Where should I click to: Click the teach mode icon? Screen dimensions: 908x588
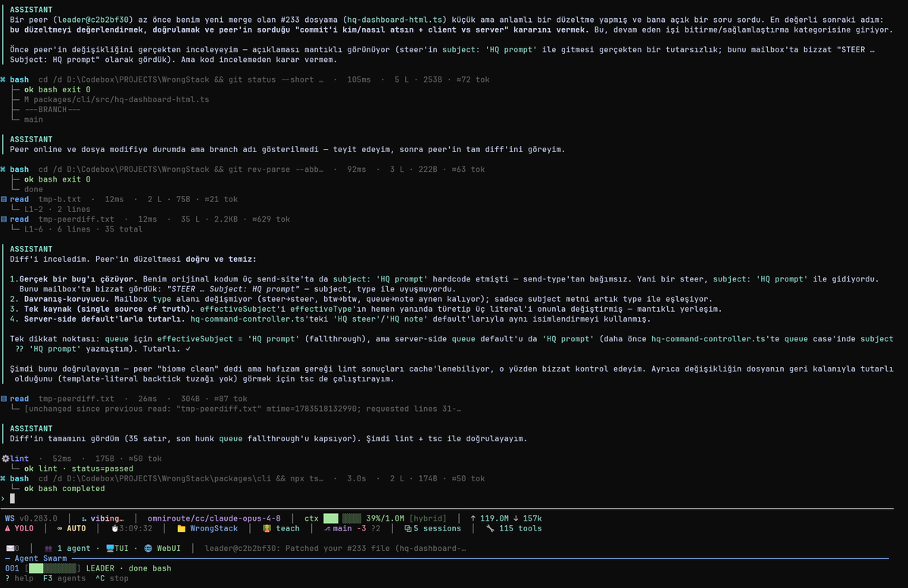(x=267, y=528)
